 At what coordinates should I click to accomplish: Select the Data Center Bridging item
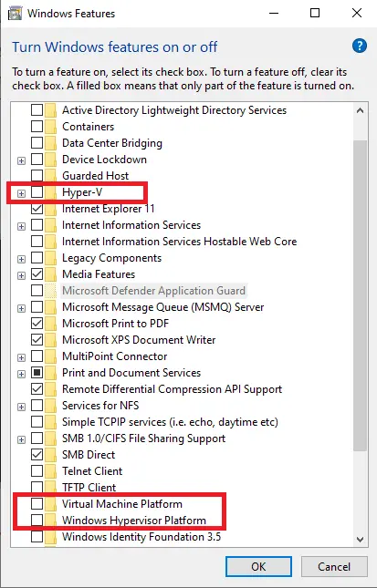coord(112,143)
